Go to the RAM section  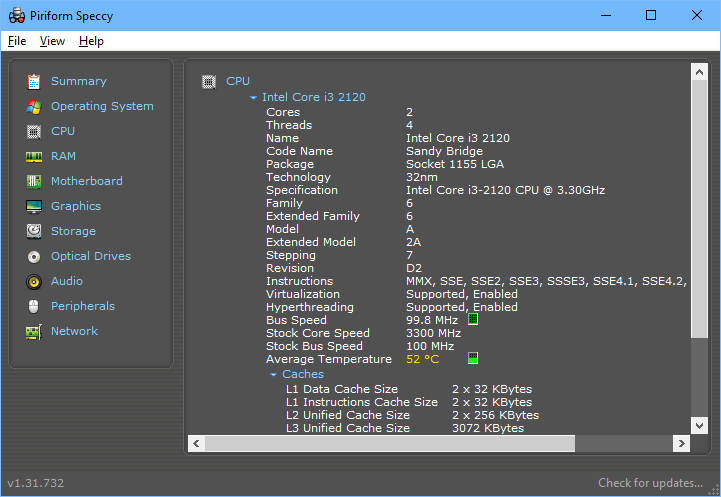pyautogui.click(x=63, y=156)
